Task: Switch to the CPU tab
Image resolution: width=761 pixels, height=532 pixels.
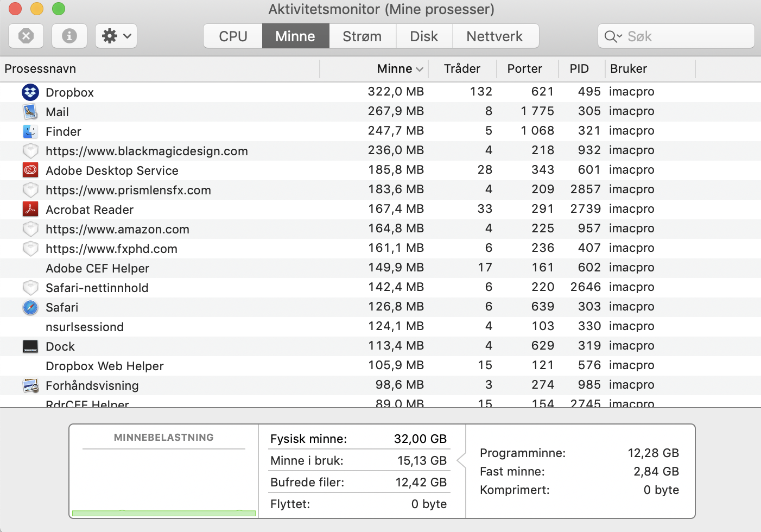Action: tap(233, 36)
